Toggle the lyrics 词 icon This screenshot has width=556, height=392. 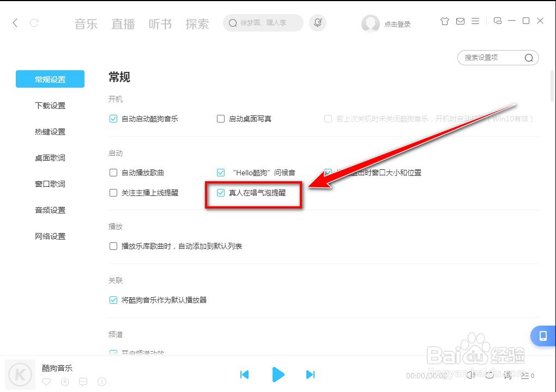507,375
